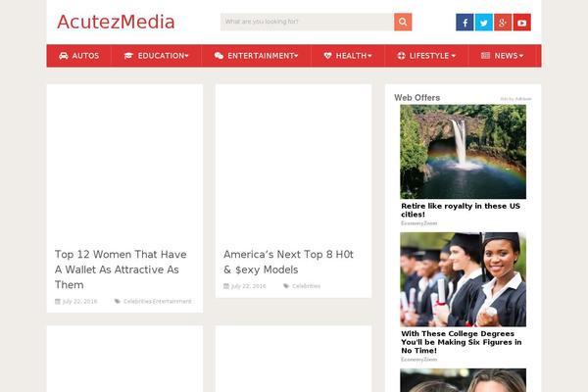The width and height of the screenshot is (588, 392).
Task: Click EconomyZoom source under the retire ad
Action: pos(418,223)
